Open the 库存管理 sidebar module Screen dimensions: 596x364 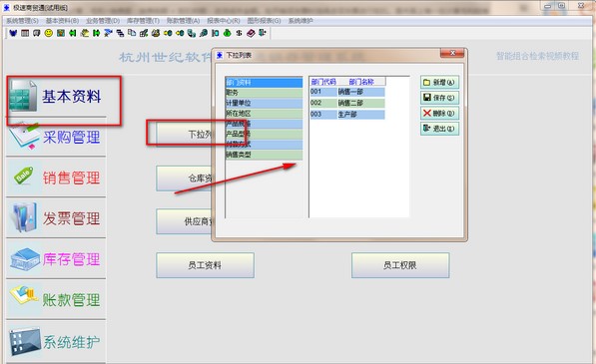tap(56, 259)
